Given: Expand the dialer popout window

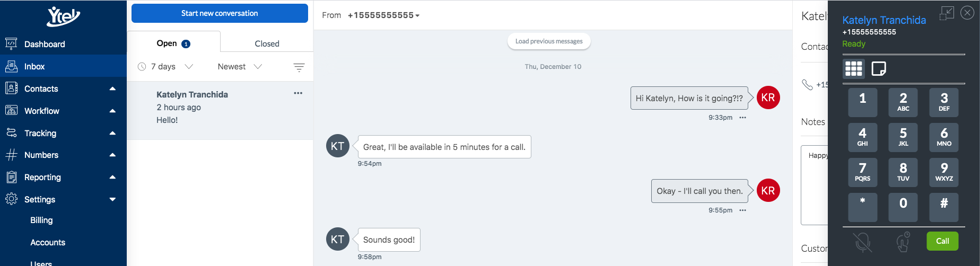Looking at the screenshot, I should tap(947, 13).
